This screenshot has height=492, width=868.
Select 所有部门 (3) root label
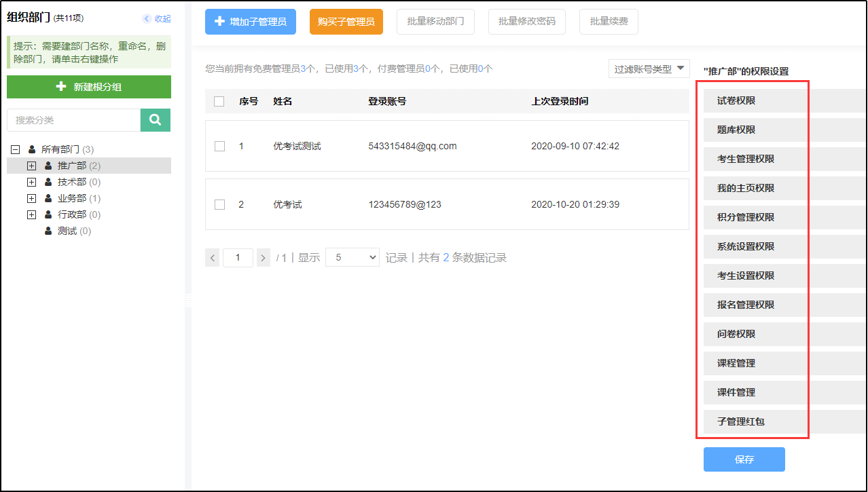click(x=67, y=149)
